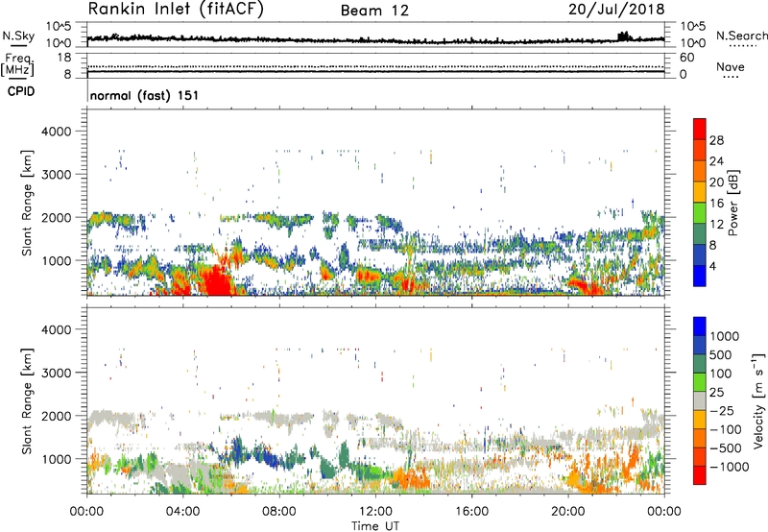Screen dimensions: 768x532
Task: Click power panel's "Slant Range [km]" label
Action: point(27,203)
